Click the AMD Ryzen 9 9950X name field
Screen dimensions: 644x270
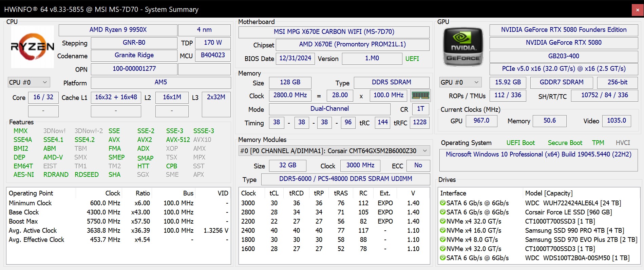tap(118, 30)
